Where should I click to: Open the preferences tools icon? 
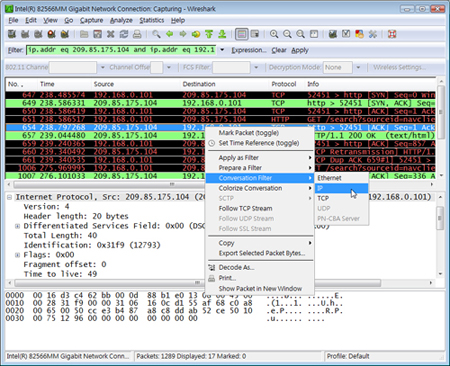click(373, 34)
